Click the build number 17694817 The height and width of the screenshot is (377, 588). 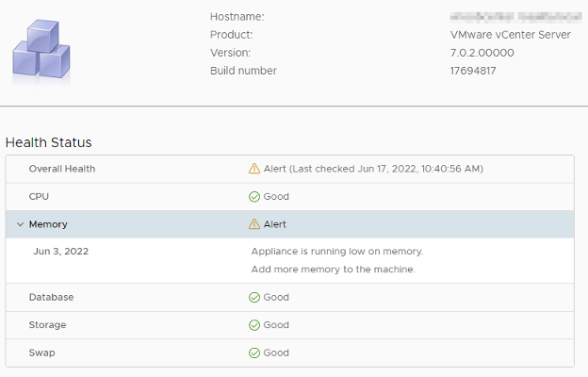tap(474, 71)
